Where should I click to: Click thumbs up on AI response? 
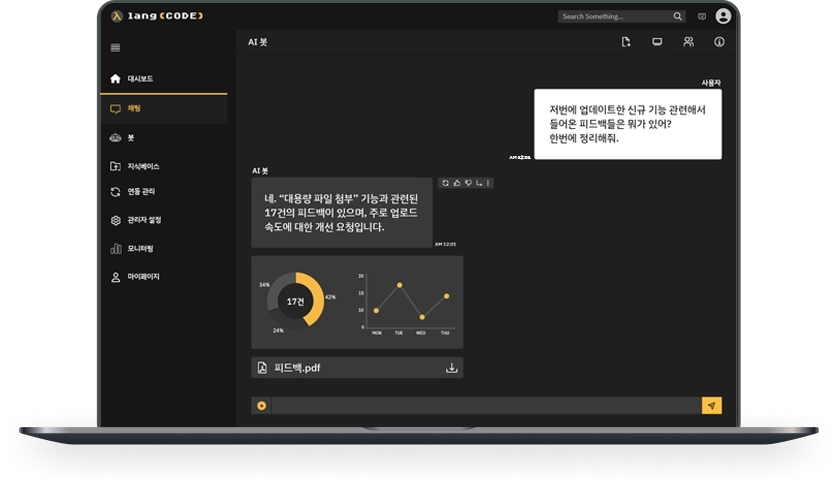[457, 183]
